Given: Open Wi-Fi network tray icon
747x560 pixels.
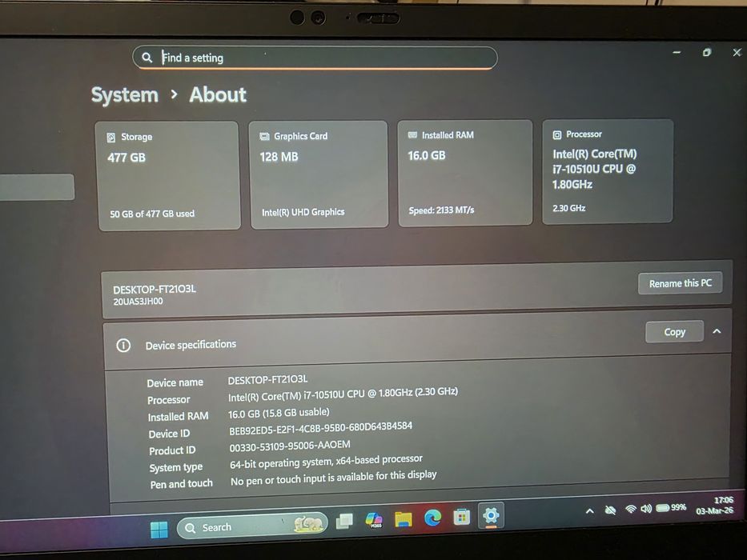Looking at the screenshot, I should coord(631,509).
